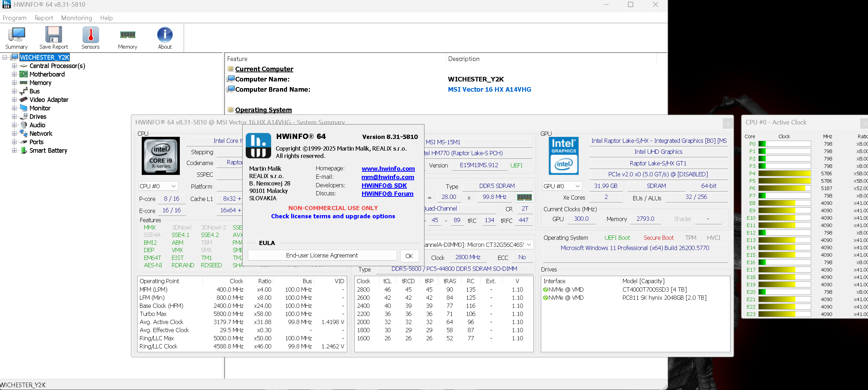Click the Computer Brand Name row icon
Screen dimensions: 868x390
(x=231, y=89)
